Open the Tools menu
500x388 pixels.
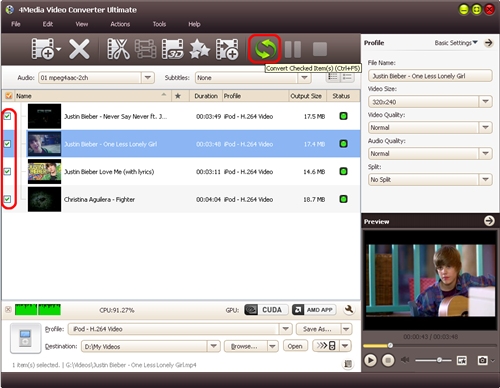[159, 24]
